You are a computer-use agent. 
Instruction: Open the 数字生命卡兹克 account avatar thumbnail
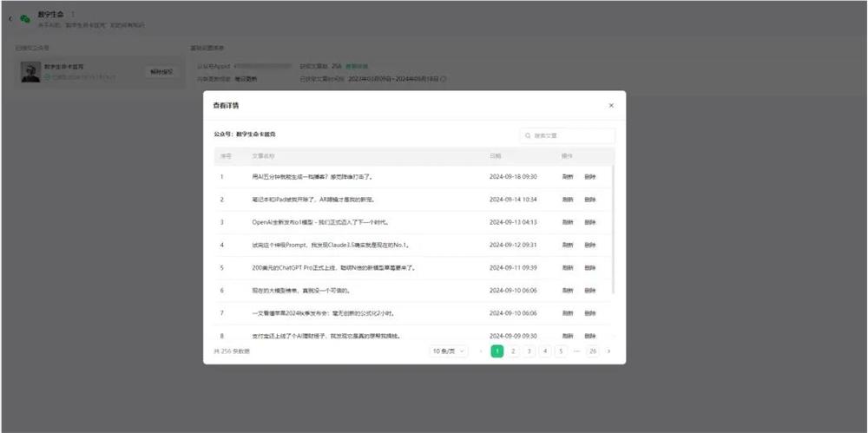coord(30,72)
